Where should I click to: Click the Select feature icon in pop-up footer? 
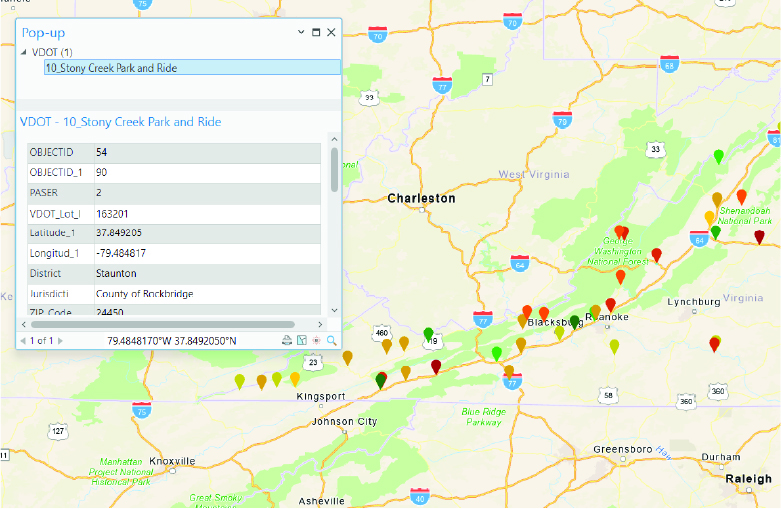coord(302,341)
